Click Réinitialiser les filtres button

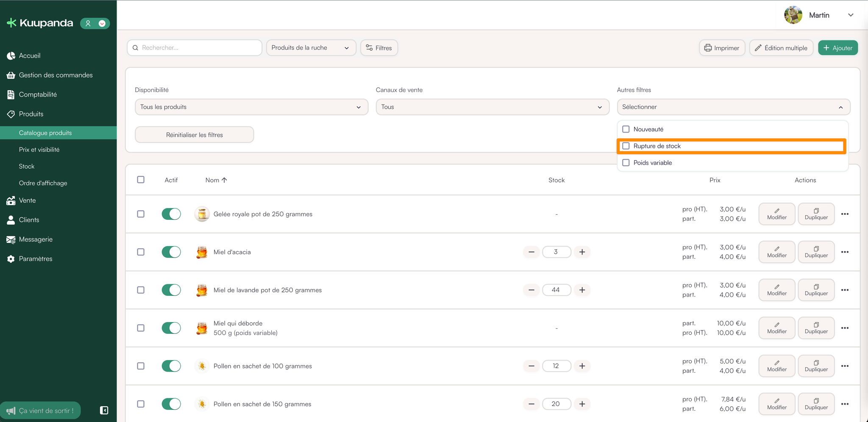click(194, 135)
